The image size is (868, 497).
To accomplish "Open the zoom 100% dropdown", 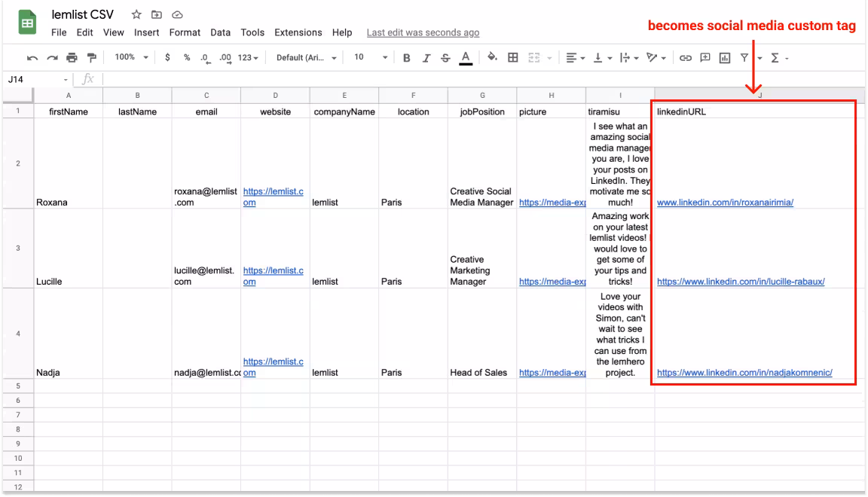I will point(131,57).
